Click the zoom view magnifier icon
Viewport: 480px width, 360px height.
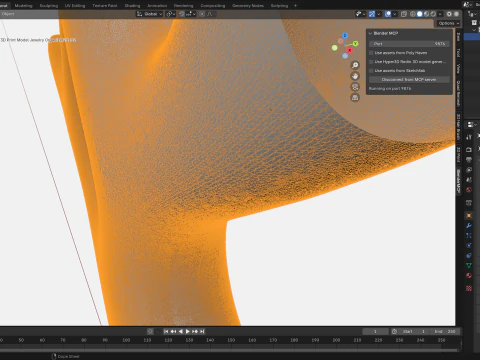pyautogui.click(x=355, y=65)
